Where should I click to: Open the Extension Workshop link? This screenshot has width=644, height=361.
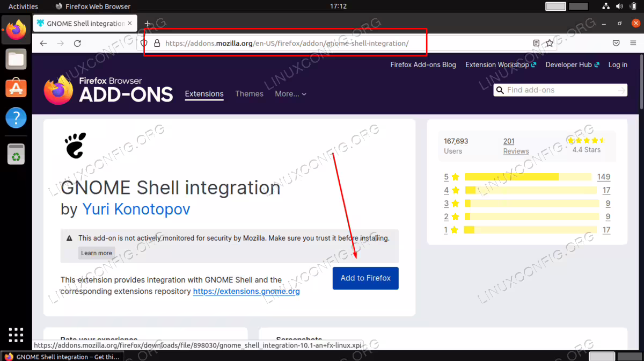(500, 64)
